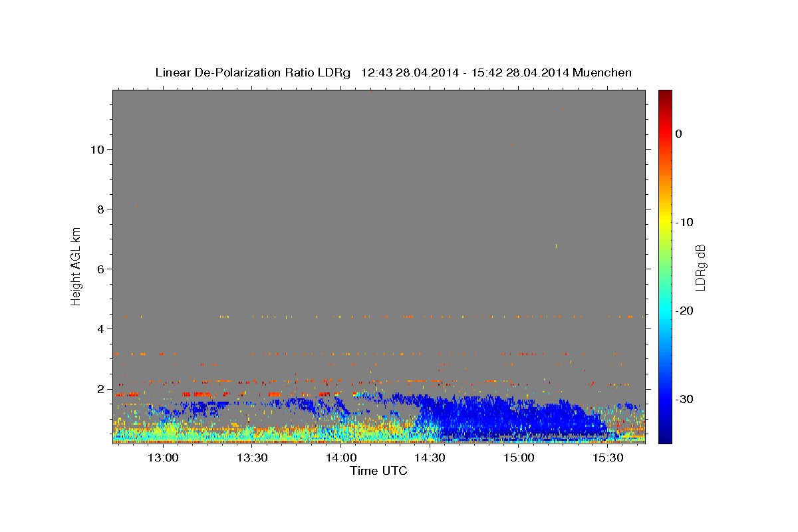Click the height tick label 8
Image resolution: width=798 pixels, height=532 pixels.
tap(100, 209)
